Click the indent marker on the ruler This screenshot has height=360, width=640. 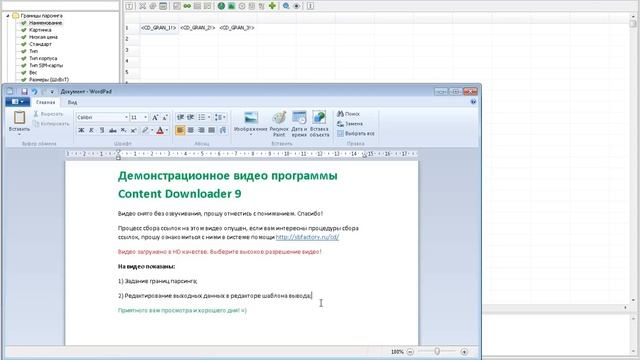click(x=118, y=155)
